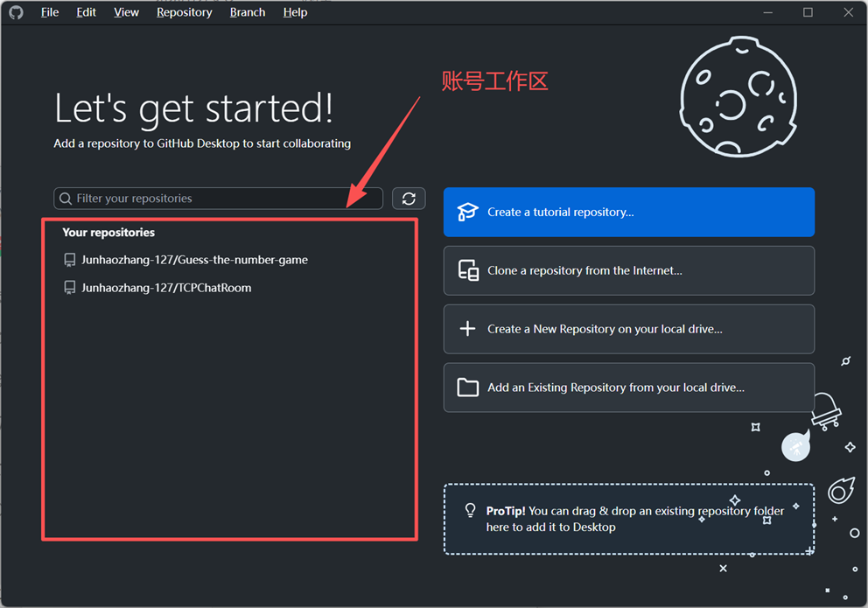Click the Let's get started! heading
Screen dimensions: 868x608
193,109
